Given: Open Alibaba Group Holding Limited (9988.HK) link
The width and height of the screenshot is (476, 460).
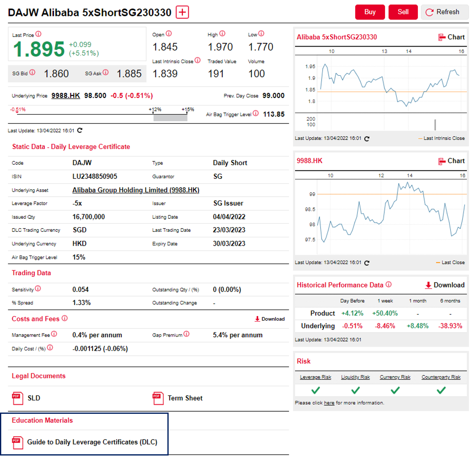Looking at the screenshot, I should click(x=136, y=190).
